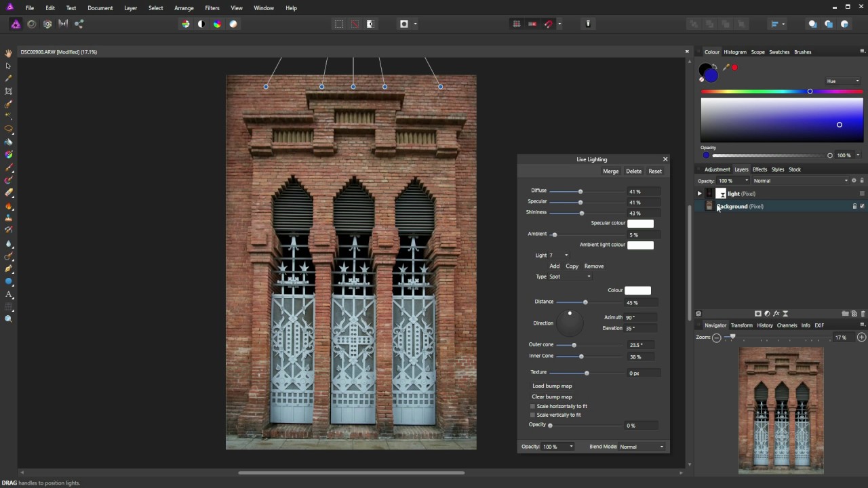Image resolution: width=868 pixels, height=488 pixels.
Task: Open Colour panel opacity dropdown arrow
Action: (x=858, y=155)
